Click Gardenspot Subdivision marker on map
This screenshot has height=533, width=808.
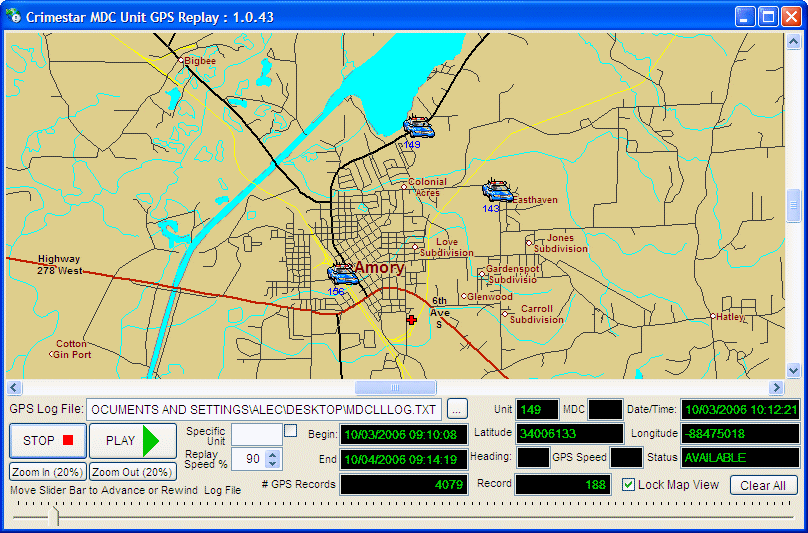pos(482,274)
